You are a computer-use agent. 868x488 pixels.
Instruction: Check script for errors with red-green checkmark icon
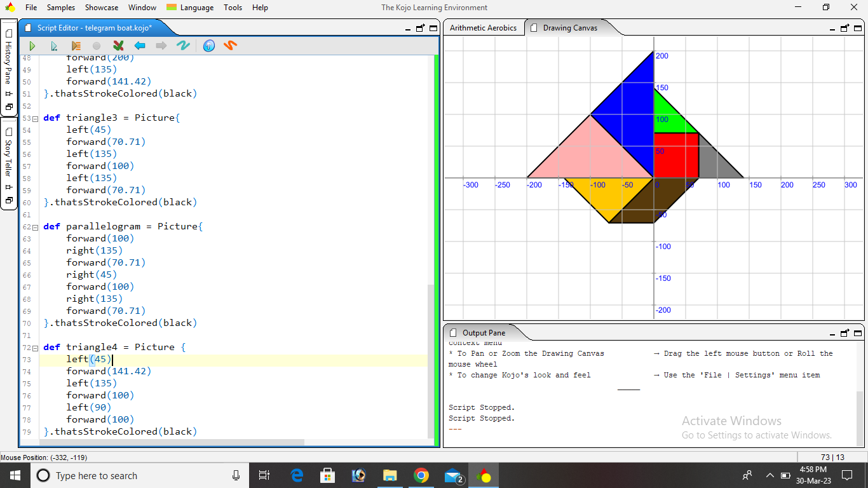point(118,46)
